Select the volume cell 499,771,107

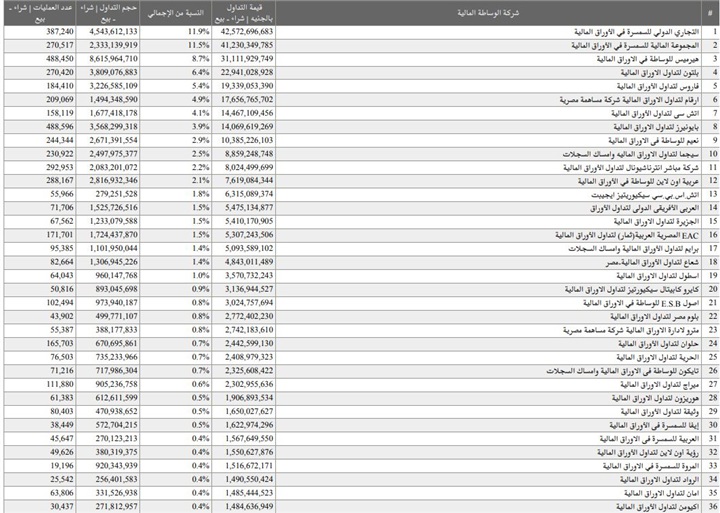pyautogui.click(x=107, y=316)
